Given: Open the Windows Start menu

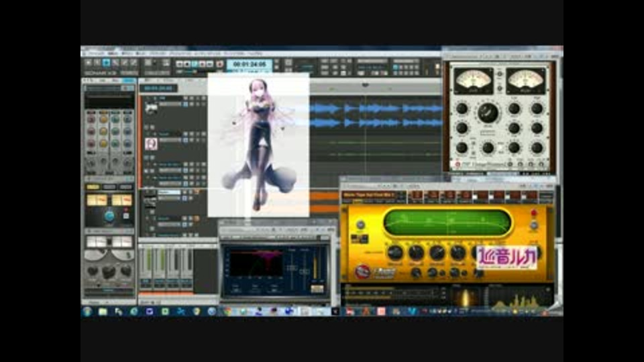Looking at the screenshot, I should pos(87,312).
